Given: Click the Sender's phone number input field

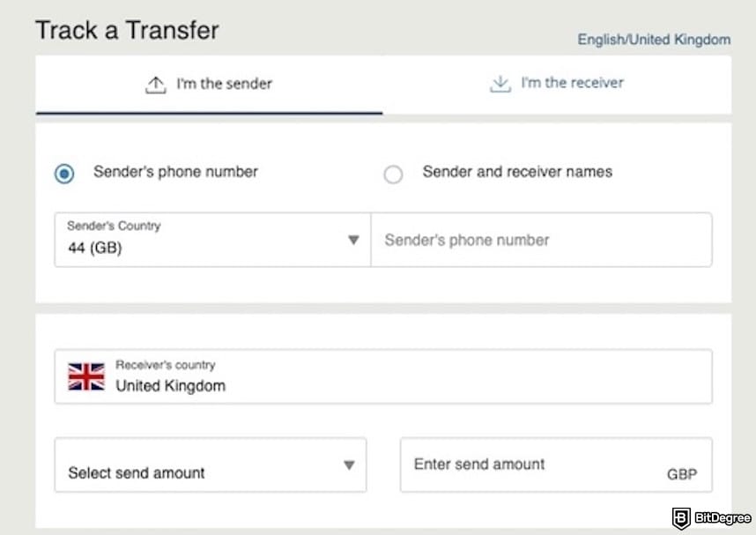Looking at the screenshot, I should click(x=542, y=239).
